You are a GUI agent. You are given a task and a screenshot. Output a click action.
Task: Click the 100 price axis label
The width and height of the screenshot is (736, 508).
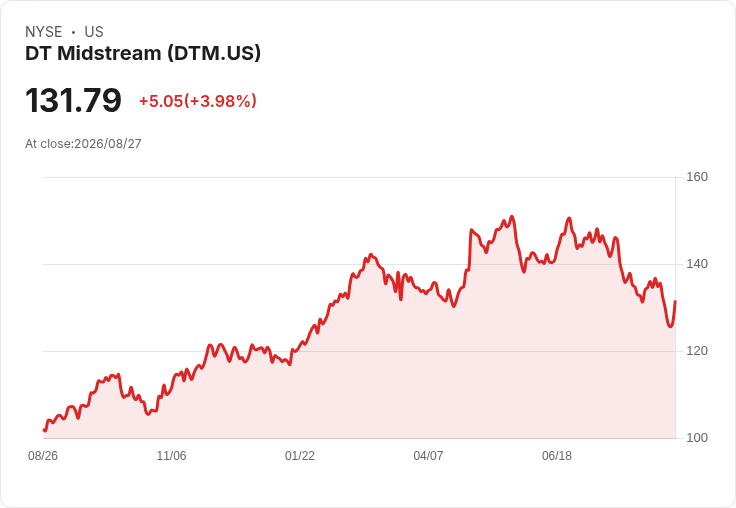(x=697, y=438)
